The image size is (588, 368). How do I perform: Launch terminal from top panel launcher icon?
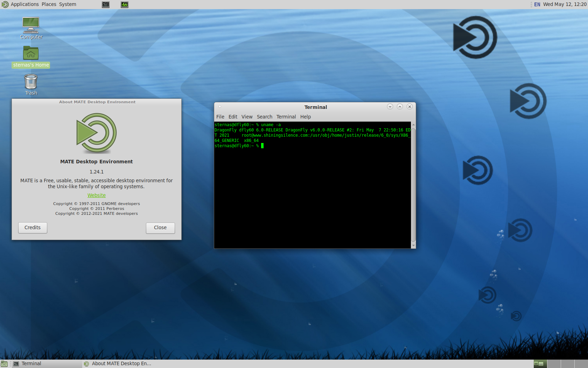(x=106, y=5)
